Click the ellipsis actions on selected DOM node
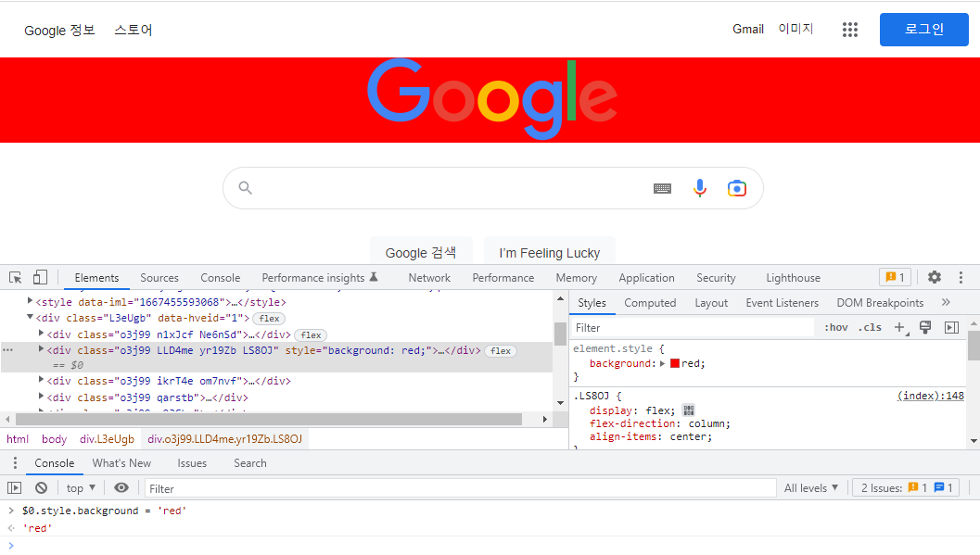Viewport: 980px width, 555px height. [x=7, y=350]
